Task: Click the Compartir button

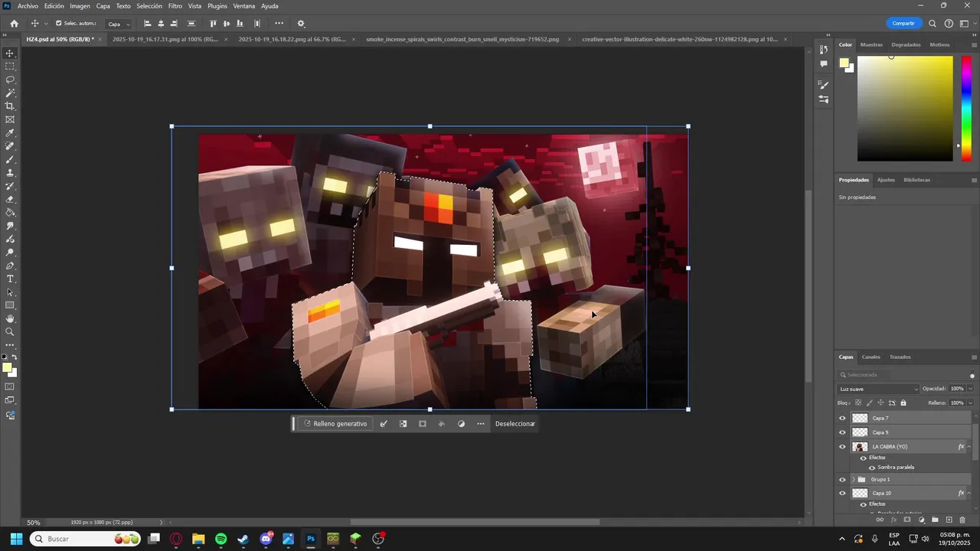Action: 903,24
